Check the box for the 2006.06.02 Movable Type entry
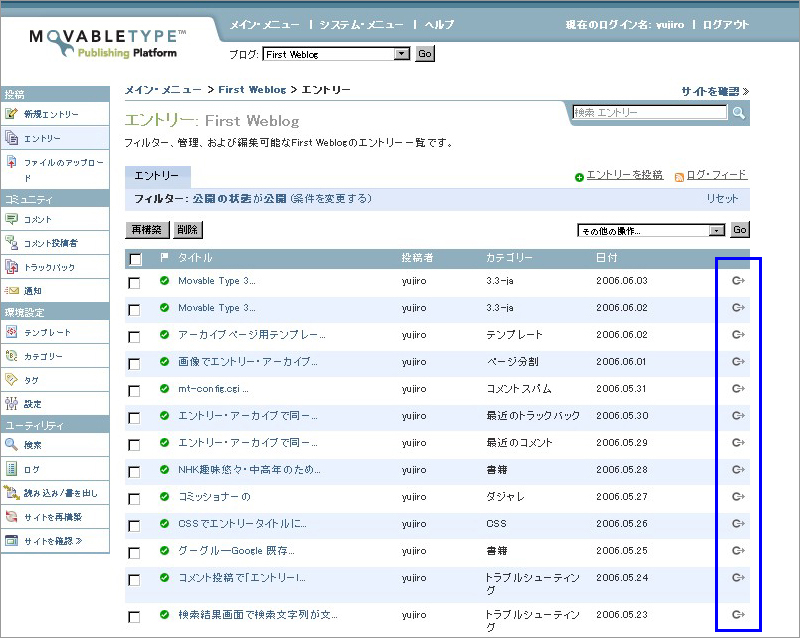800x638 pixels. click(x=134, y=310)
